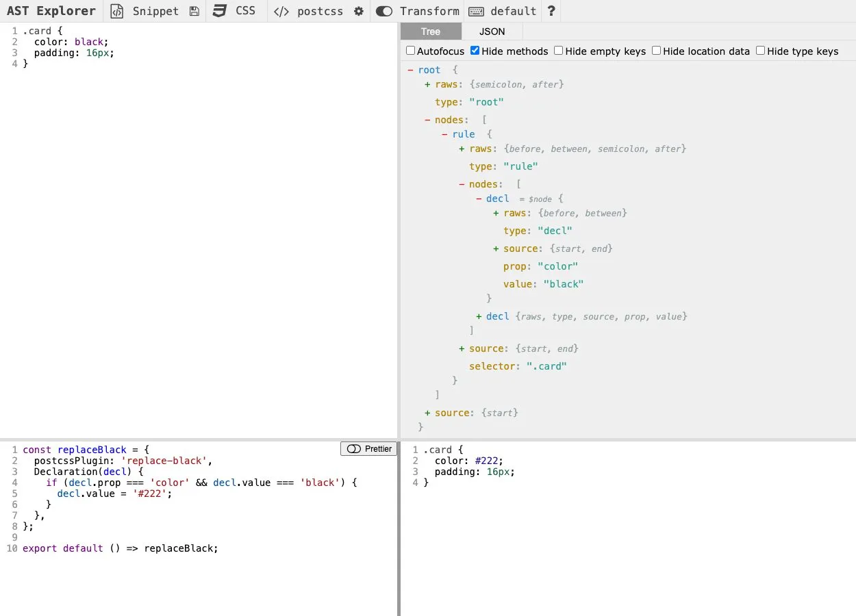Click the postcss code brackets icon
This screenshot has height=616, width=856.
(281, 11)
